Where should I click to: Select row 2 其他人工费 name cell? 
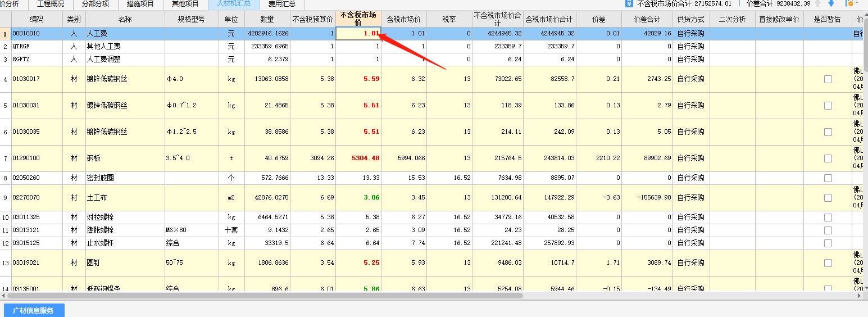pos(125,46)
